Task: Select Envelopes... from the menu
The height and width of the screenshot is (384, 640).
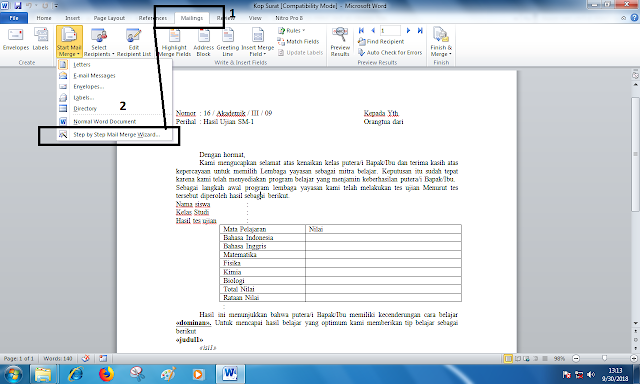Action: pyautogui.click(x=114, y=87)
